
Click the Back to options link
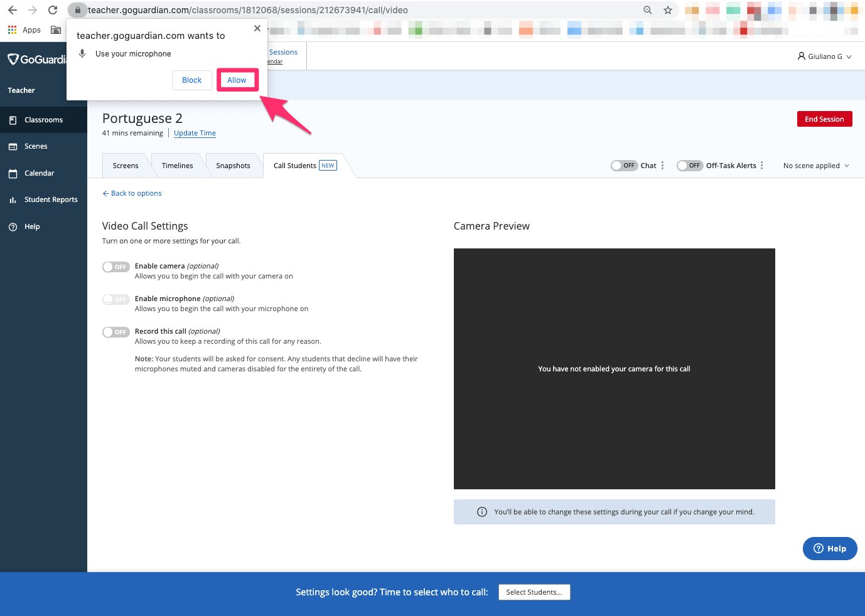pyautogui.click(x=132, y=193)
